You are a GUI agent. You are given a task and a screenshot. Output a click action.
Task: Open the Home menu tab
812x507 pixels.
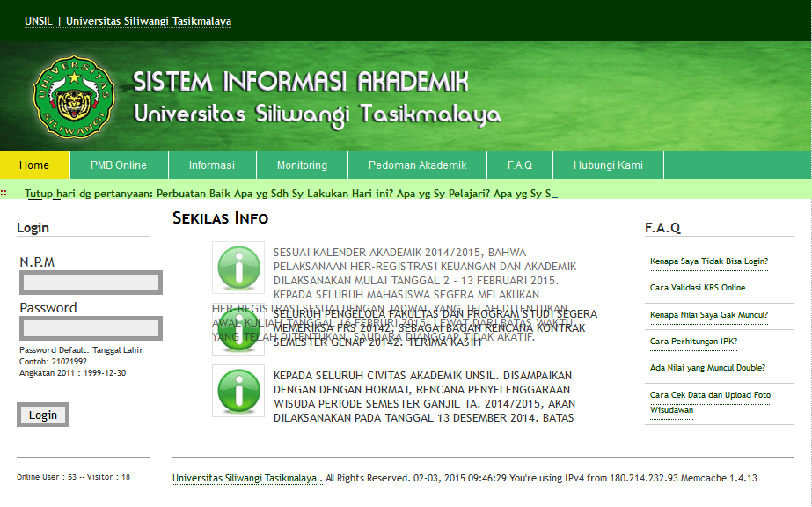click(x=34, y=165)
